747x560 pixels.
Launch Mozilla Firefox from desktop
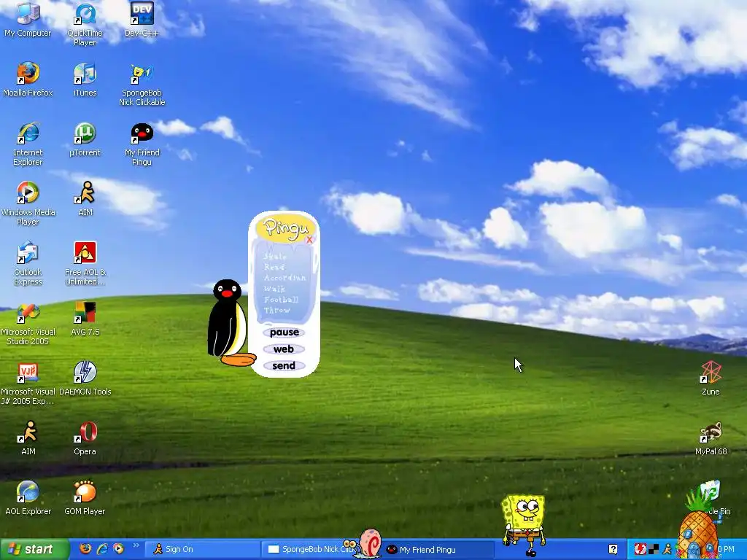(28, 79)
